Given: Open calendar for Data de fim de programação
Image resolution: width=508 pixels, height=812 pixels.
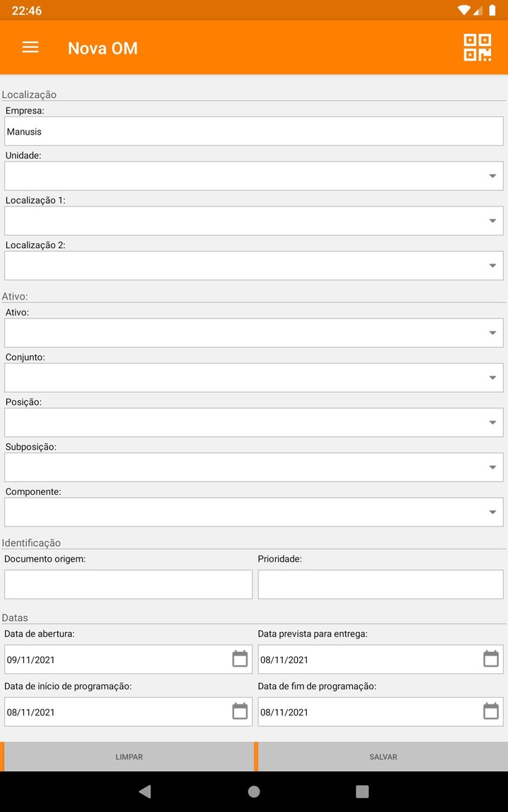Looking at the screenshot, I should pos(491,711).
